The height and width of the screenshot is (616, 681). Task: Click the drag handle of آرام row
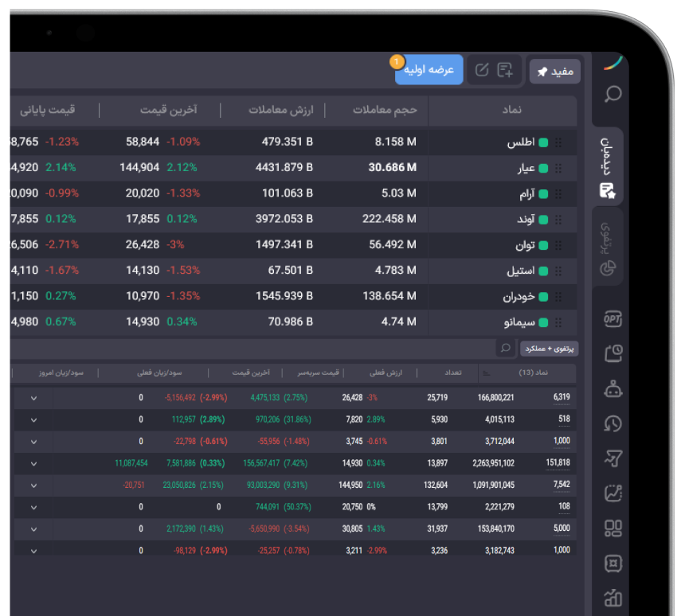[x=558, y=193]
